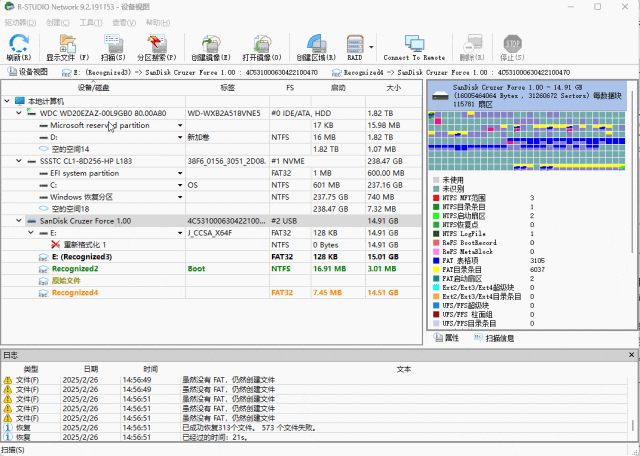This screenshot has width=640, height=456.
Task: Click red NTFS MFT范围 legend swatch
Action: pyautogui.click(x=436, y=198)
